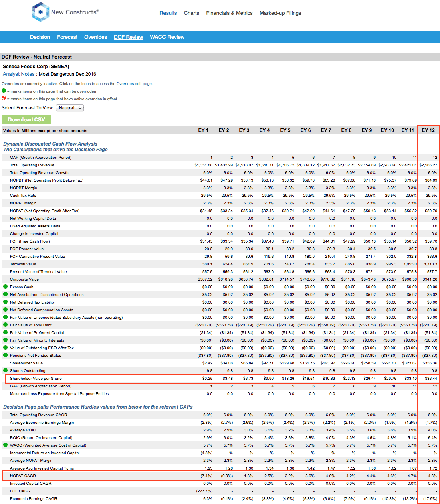440x504 pixels.
Task: Click override icon beside Net Assets from Discontinued Operations
Action: point(6,294)
